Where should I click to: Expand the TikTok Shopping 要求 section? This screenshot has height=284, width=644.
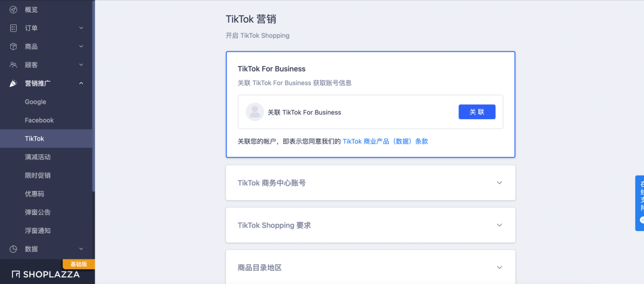pyautogui.click(x=500, y=225)
